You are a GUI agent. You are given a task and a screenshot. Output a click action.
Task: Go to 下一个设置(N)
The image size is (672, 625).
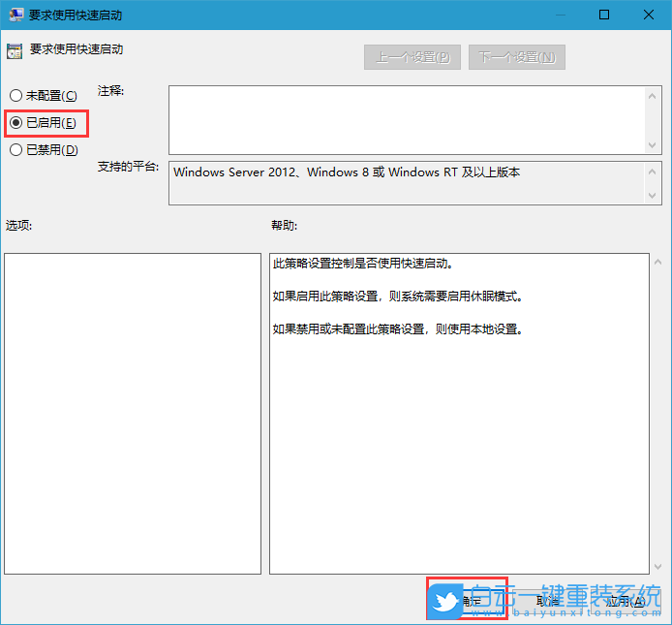click(x=517, y=57)
